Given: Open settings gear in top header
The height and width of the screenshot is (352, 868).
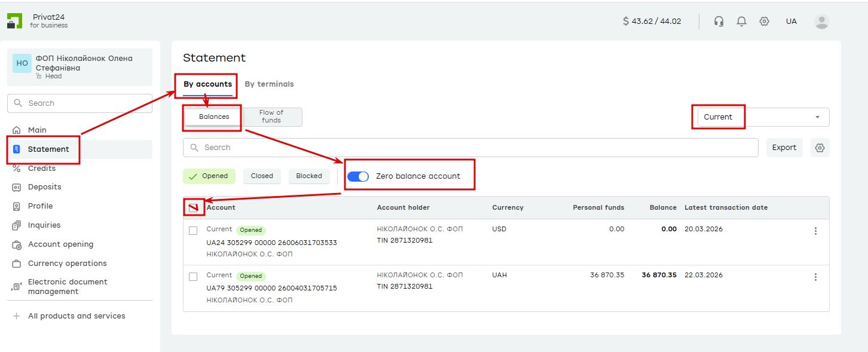Looking at the screenshot, I should (764, 22).
